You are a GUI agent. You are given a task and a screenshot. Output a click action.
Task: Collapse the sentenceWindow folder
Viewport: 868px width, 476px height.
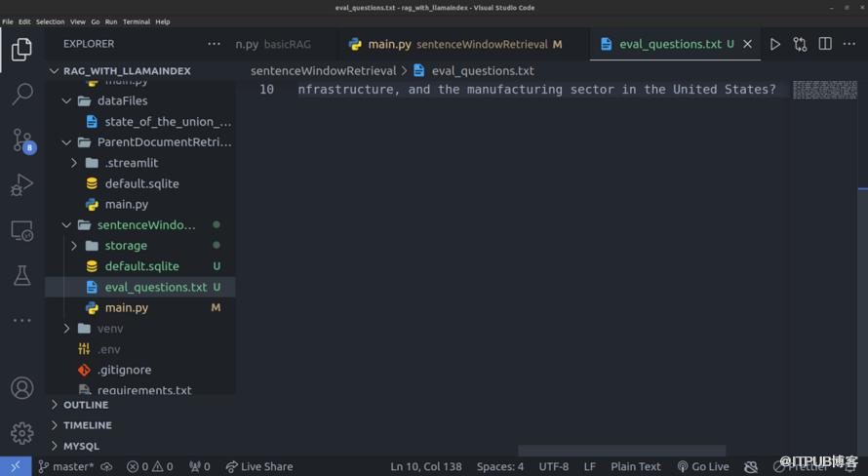(66, 225)
